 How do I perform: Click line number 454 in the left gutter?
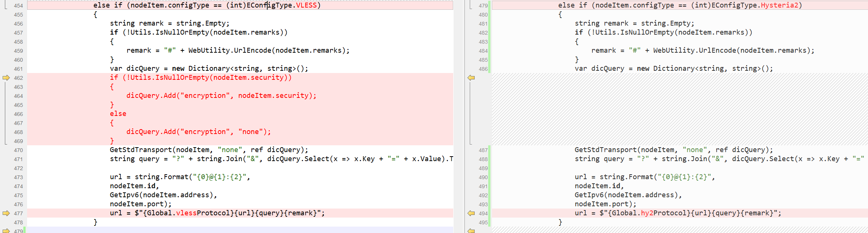18,6
